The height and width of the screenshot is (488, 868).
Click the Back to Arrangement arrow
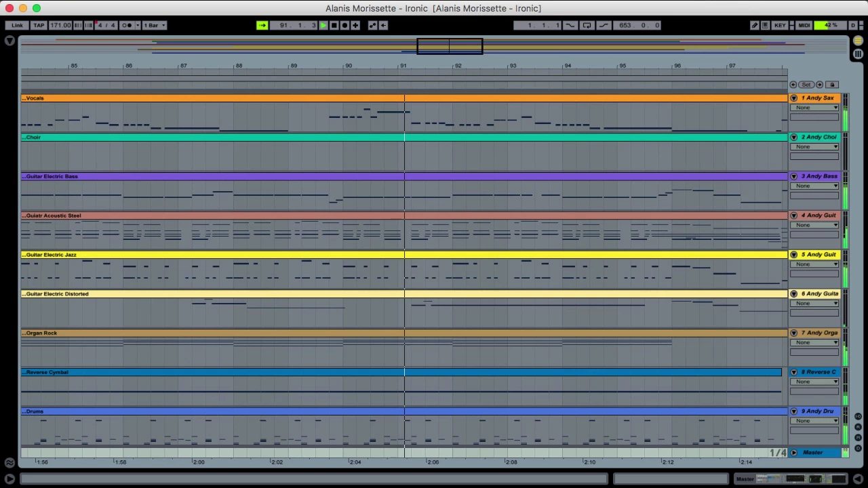tap(383, 25)
